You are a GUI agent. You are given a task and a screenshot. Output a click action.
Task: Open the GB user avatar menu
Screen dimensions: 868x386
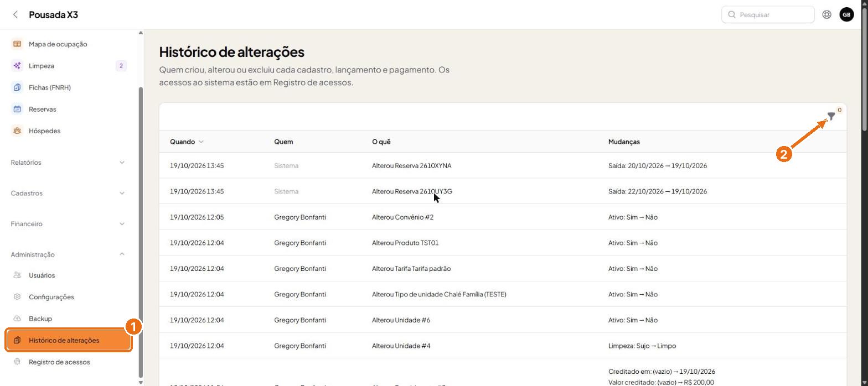click(846, 15)
